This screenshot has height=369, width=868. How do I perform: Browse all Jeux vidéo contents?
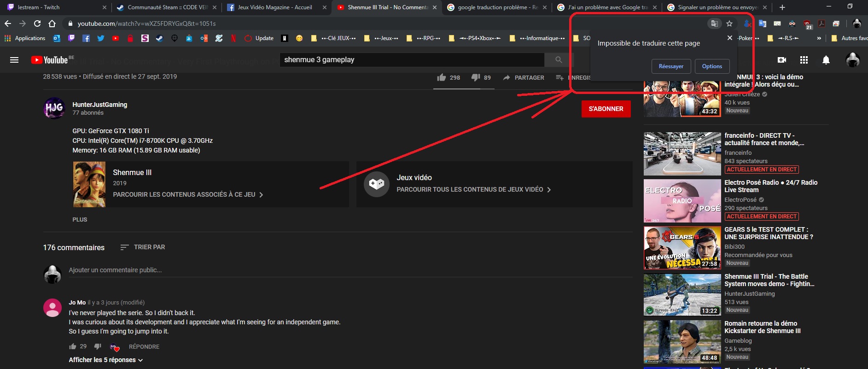click(474, 190)
